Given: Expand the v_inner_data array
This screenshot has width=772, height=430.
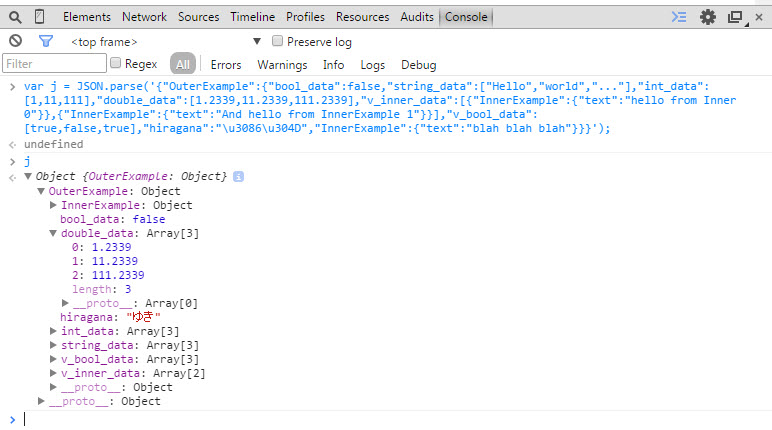Looking at the screenshot, I should (53, 373).
